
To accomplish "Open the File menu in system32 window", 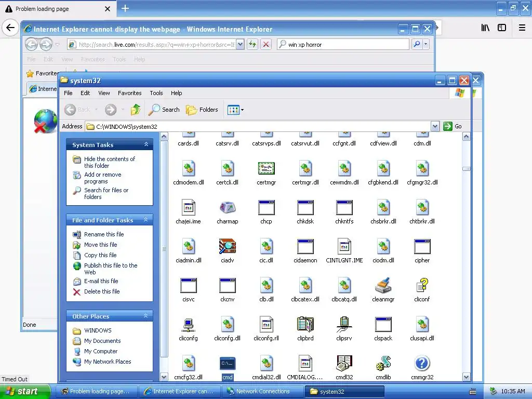I will pyautogui.click(x=68, y=93).
